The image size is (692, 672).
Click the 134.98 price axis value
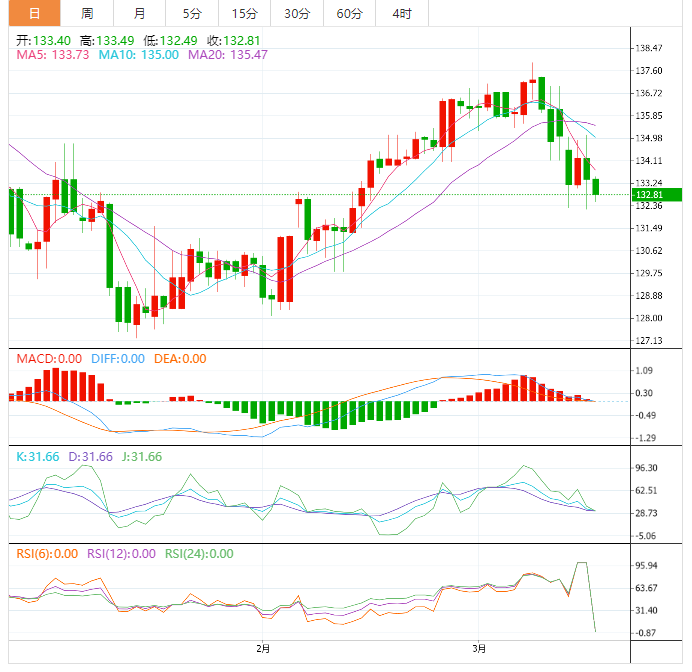649,138
